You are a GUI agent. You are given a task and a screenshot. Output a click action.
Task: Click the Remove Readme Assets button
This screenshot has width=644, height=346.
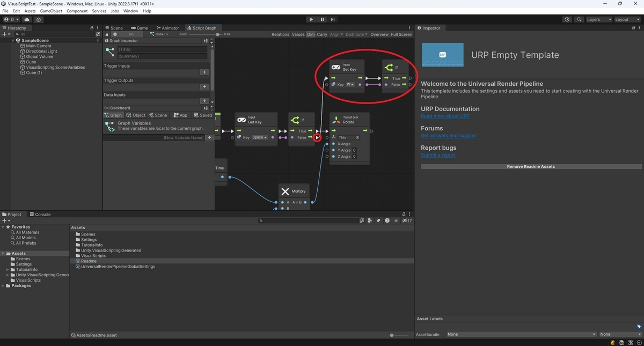click(x=531, y=166)
